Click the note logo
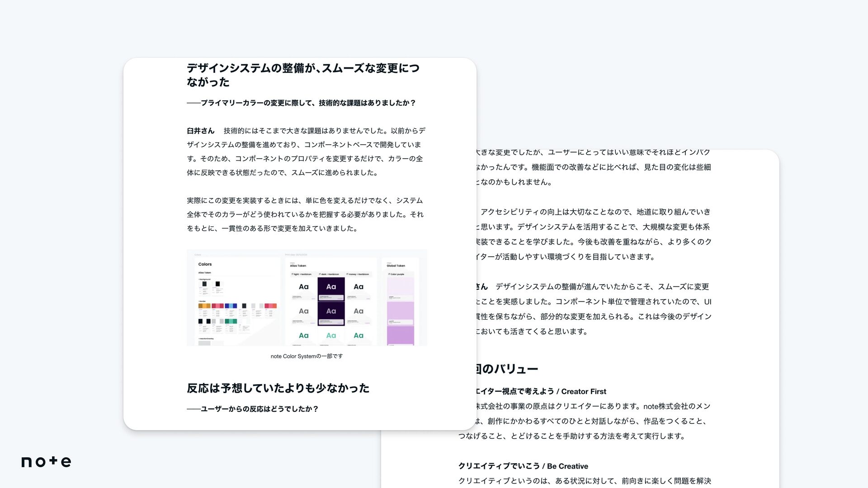 click(x=46, y=461)
